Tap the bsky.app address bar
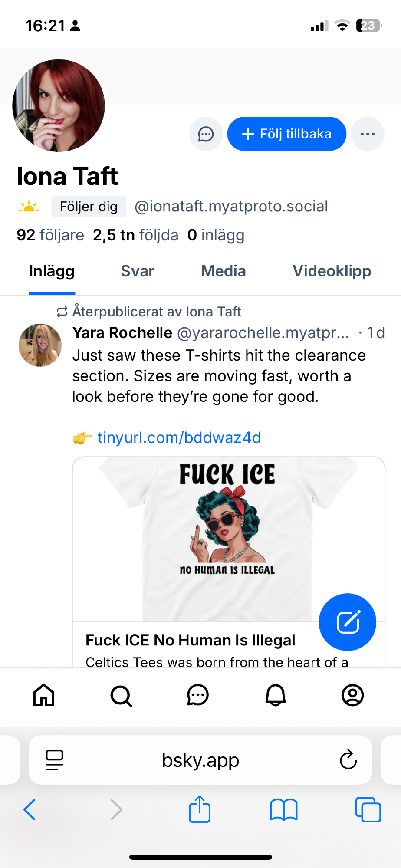 click(200, 760)
